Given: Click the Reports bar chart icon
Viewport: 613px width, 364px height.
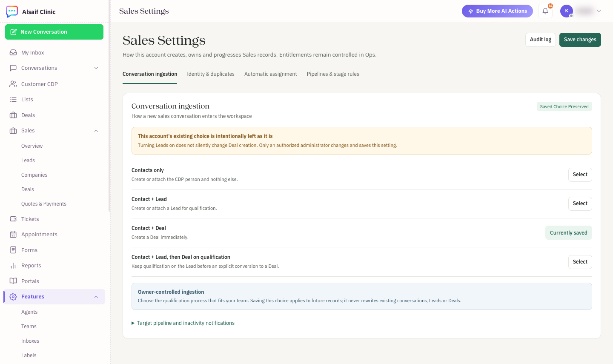Looking at the screenshot, I should (x=13, y=265).
